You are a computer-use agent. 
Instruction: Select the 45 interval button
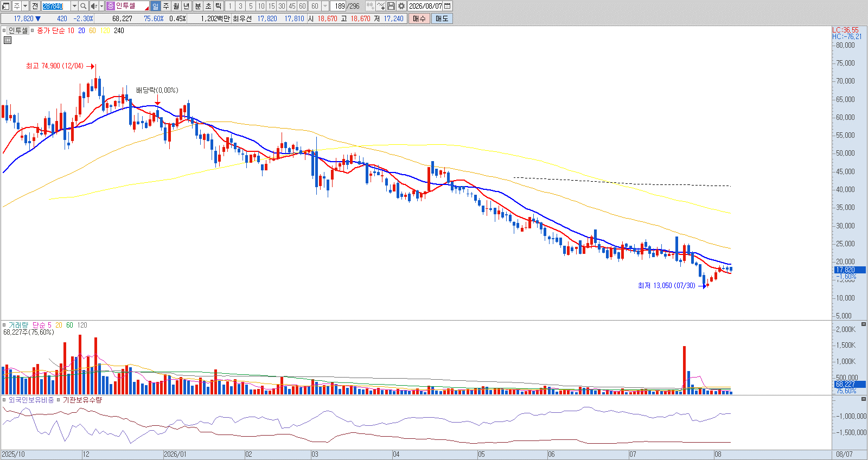click(x=292, y=6)
